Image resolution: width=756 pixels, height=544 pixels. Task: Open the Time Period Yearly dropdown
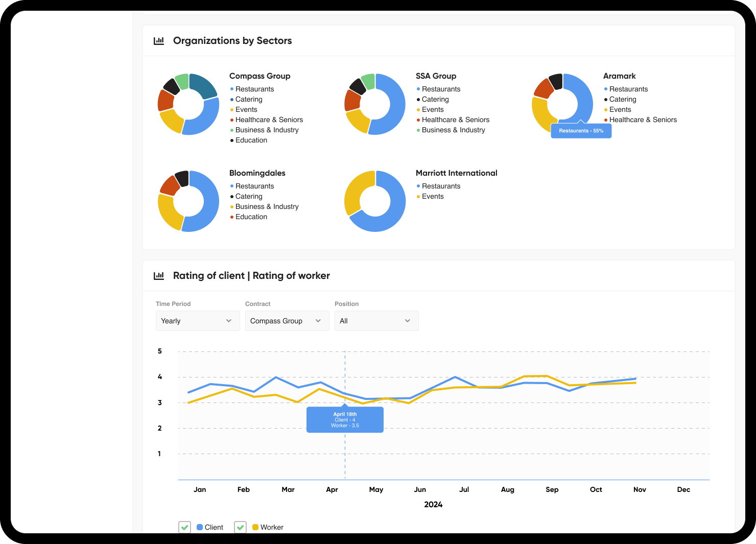198,321
